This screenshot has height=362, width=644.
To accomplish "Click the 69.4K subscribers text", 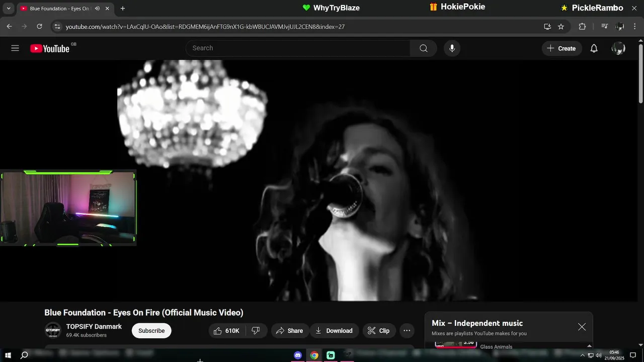I will [87, 335].
